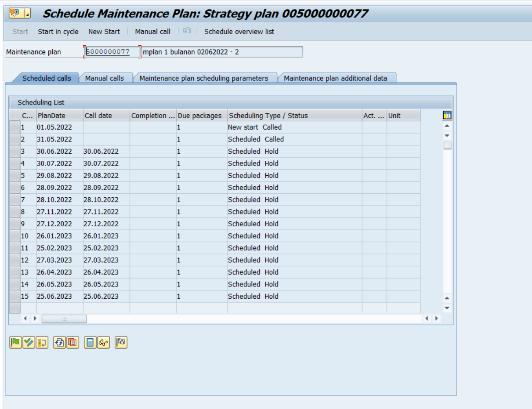532x409 pixels.
Task: Update scheduling with the refresh document icon
Action: 58,341
